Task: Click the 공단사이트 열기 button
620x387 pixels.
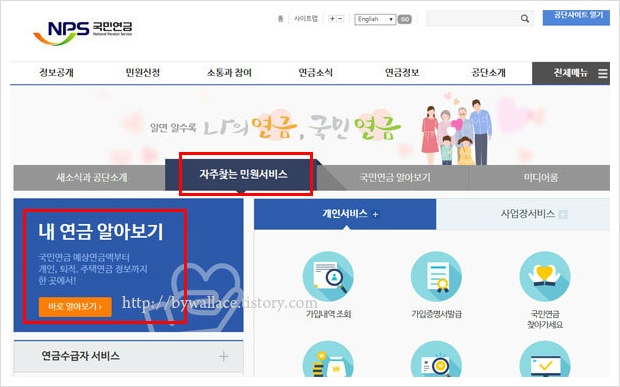Action: coord(576,17)
